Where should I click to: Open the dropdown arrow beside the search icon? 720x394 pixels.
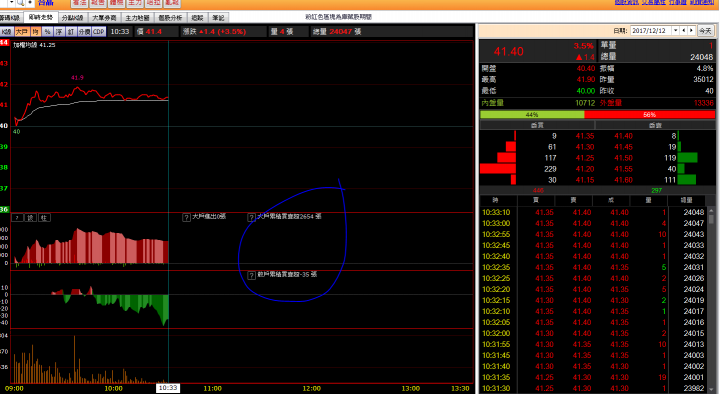click(11, 3)
